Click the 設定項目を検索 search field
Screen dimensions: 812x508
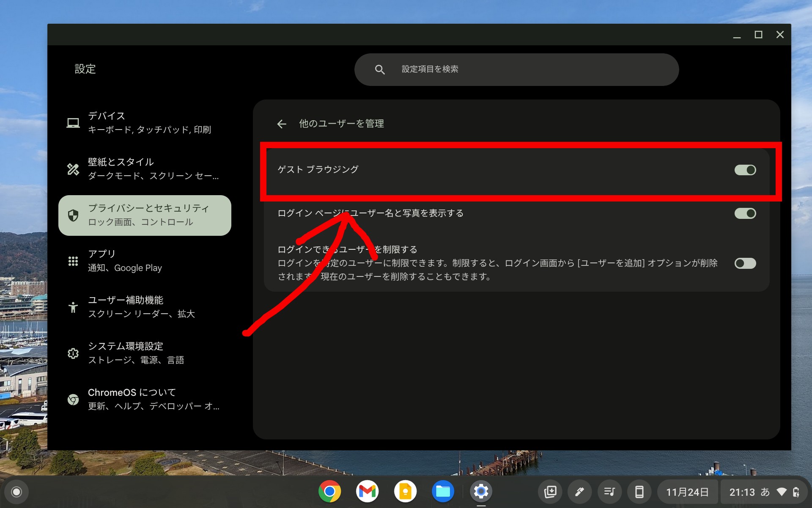click(516, 69)
